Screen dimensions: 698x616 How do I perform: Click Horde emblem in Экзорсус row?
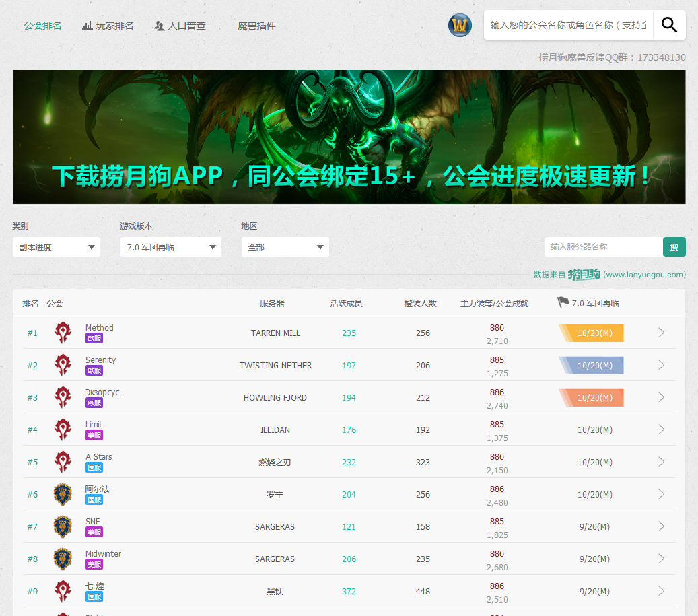pos(63,397)
